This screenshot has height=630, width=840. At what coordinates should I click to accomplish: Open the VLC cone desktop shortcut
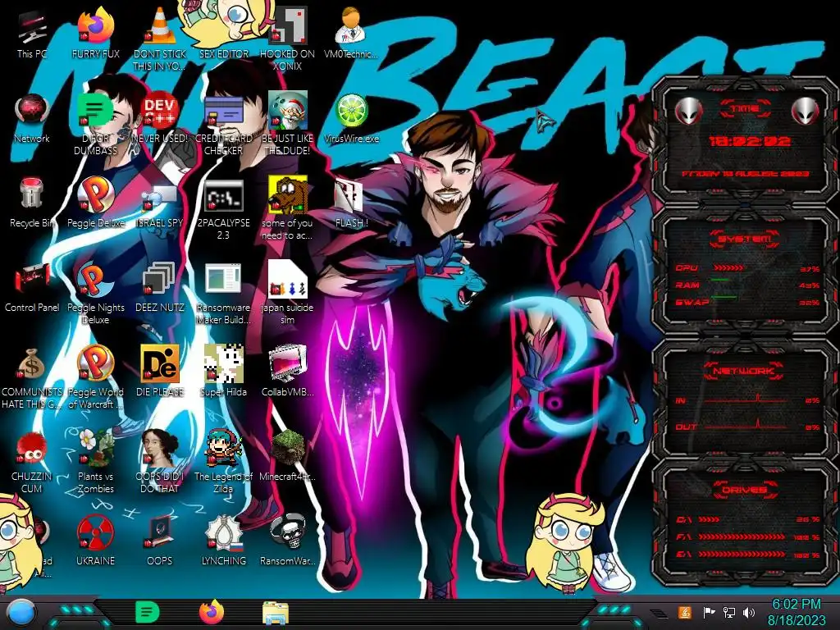click(160, 39)
